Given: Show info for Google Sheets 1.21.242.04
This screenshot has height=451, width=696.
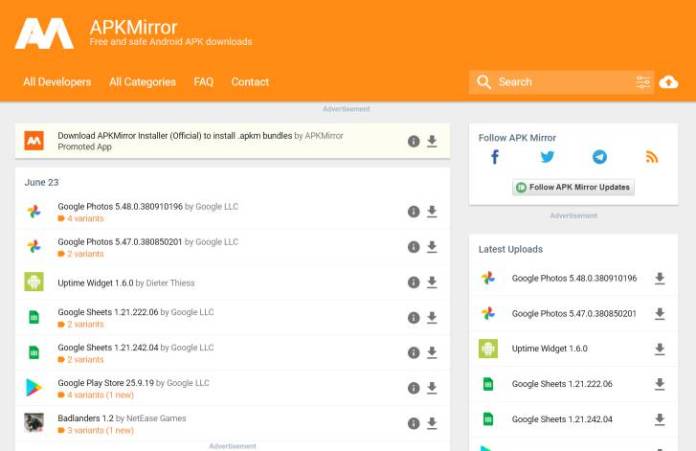Looking at the screenshot, I should pos(414,352).
